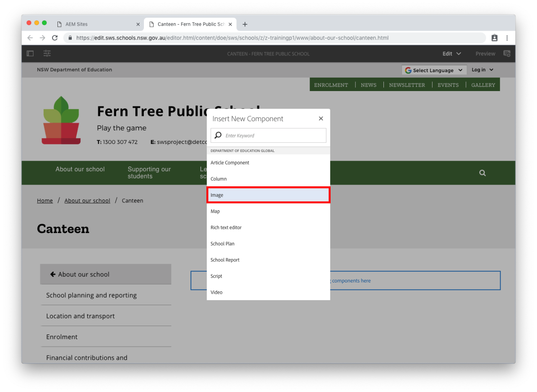Switch to Canteen - Fern Tree tab
This screenshot has height=392, width=537.
coord(191,24)
